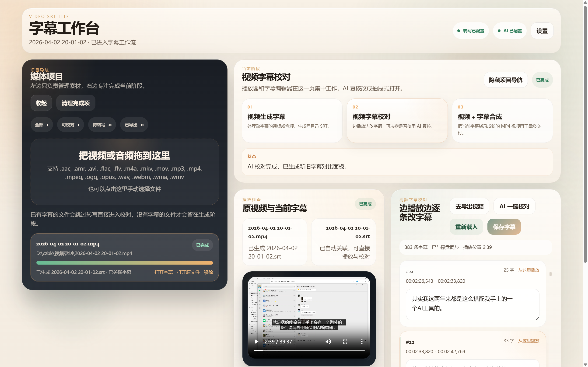This screenshot has height=367, width=588.
Task: Collapse the media project panel with 收起
Action: 41,103
